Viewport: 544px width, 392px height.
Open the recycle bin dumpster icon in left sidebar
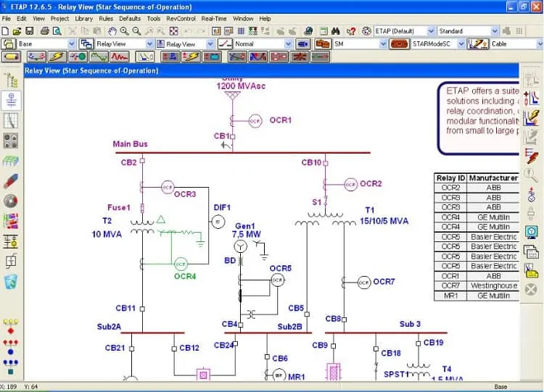click(x=11, y=281)
